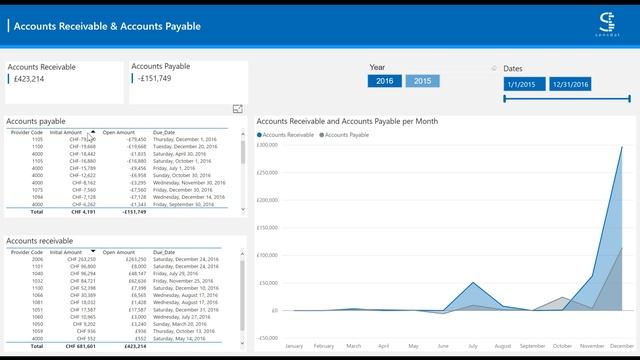Click scroll-down arrow of Accounts receivable table
The width and height of the screenshot is (640, 360).
coord(242,344)
